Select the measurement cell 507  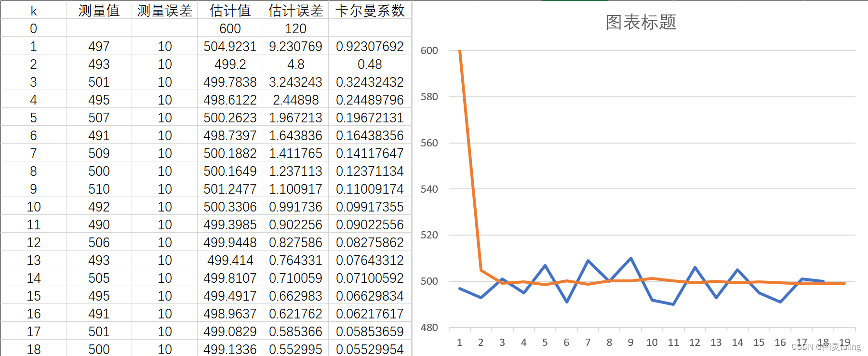click(99, 118)
